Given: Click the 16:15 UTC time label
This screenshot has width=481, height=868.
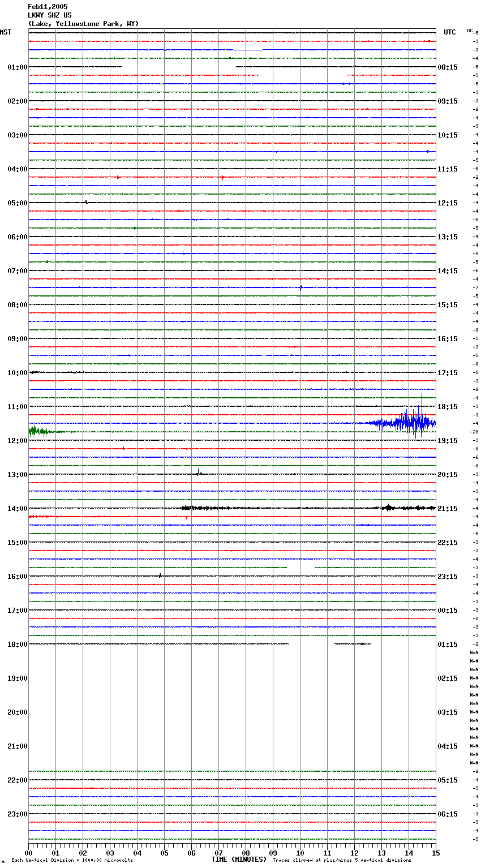Looking at the screenshot, I should (448, 339).
